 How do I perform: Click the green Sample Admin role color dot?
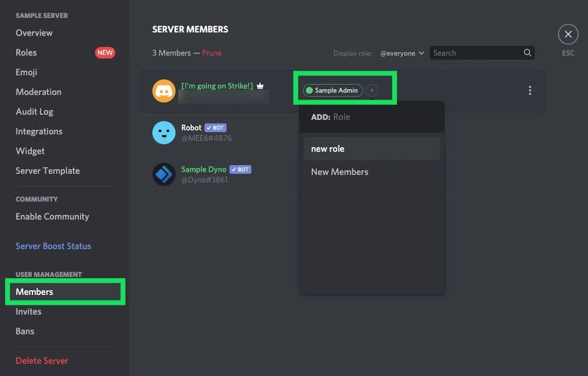pos(309,90)
